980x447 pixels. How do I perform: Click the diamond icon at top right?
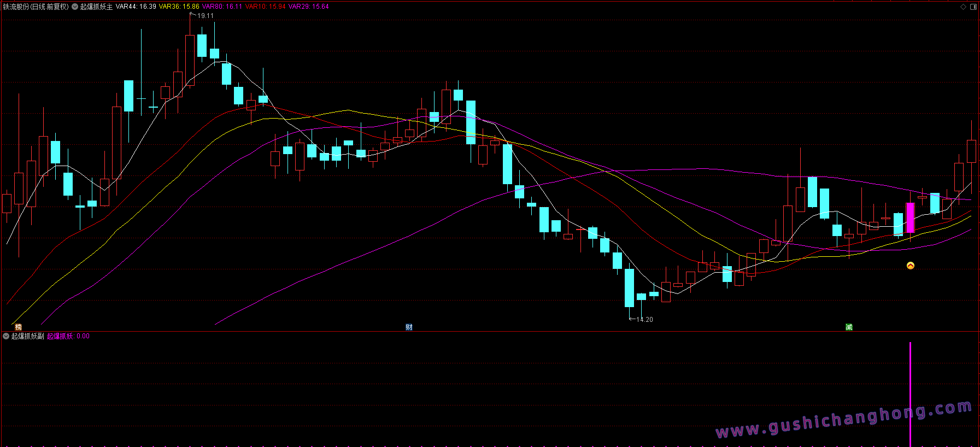pos(963,7)
